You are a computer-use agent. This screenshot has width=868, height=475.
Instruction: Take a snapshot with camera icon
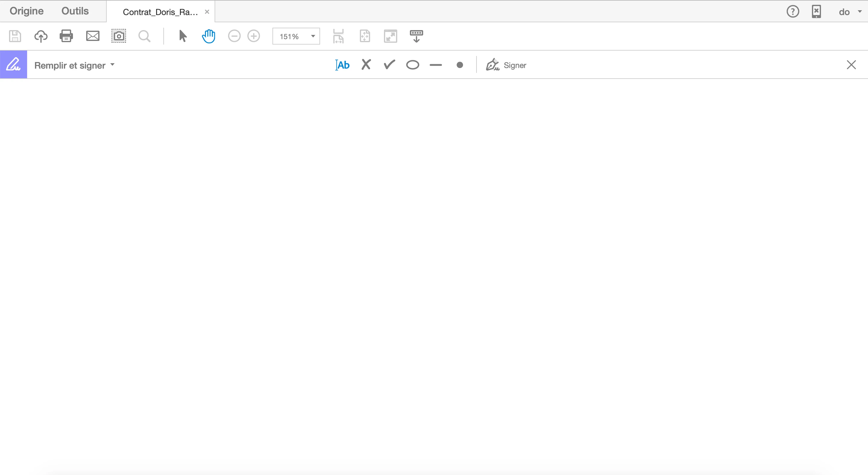pyautogui.click(x=119, y=36)
